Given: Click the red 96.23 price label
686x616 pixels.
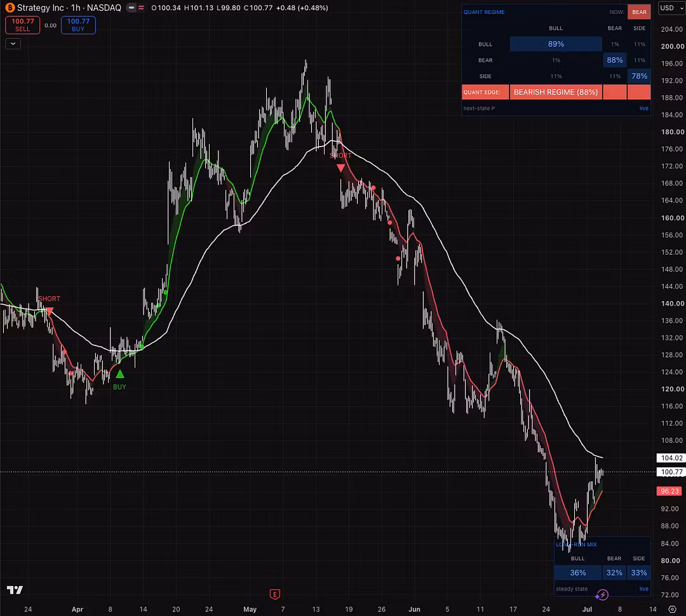Looking at the screenshot, I should (x=670, y=491).
